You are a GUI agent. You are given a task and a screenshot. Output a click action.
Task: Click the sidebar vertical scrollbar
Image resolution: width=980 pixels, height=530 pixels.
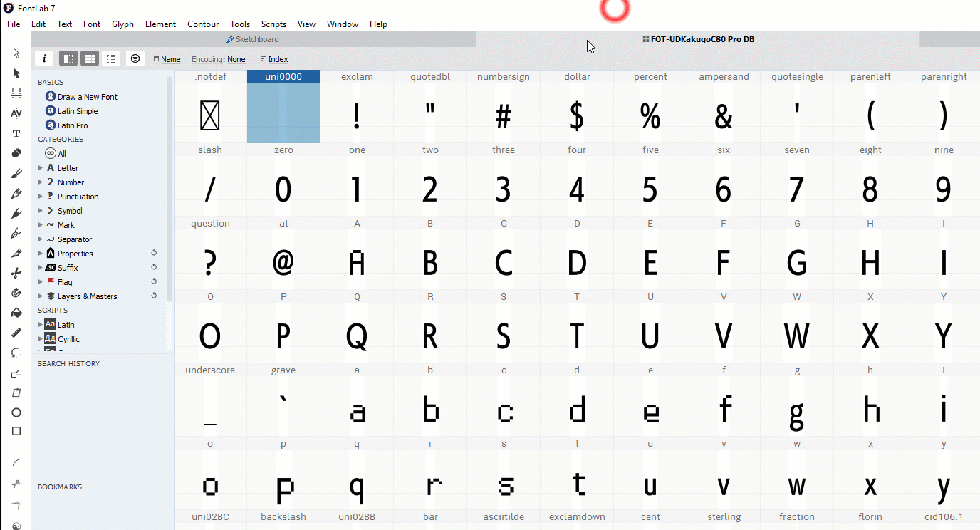170,189
